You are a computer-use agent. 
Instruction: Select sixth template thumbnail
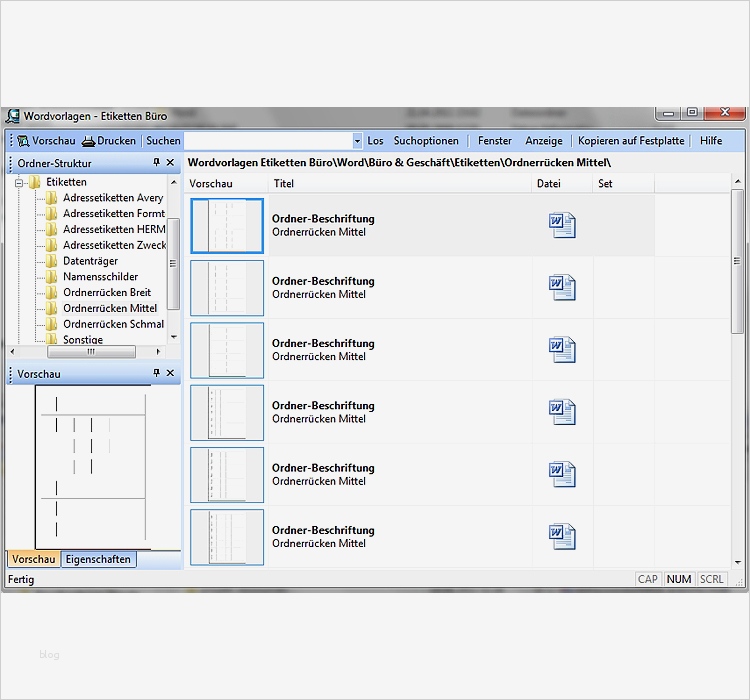coord(227,537)
